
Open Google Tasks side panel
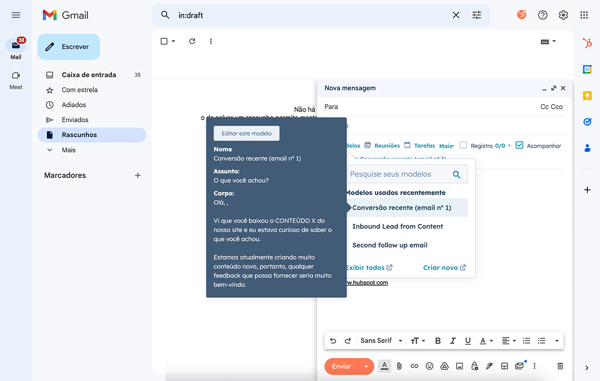pos(587,122)
